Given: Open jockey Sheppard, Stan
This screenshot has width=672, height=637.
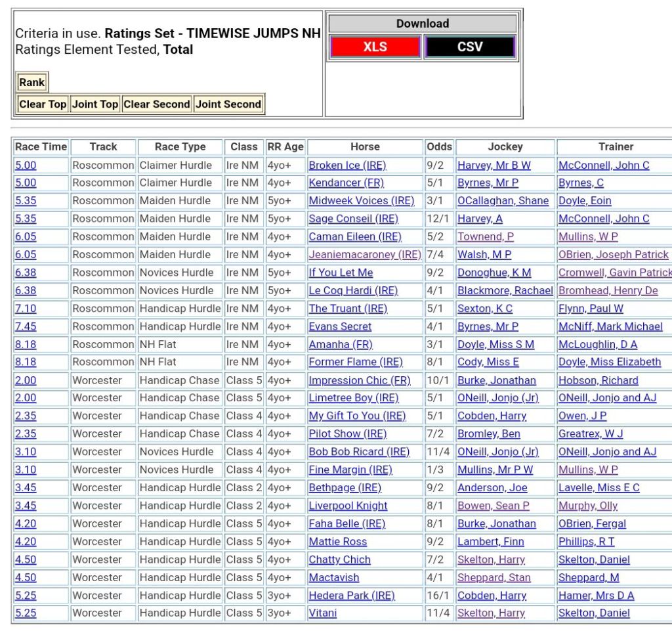Looking at the screenshot, I should (493, 578).
